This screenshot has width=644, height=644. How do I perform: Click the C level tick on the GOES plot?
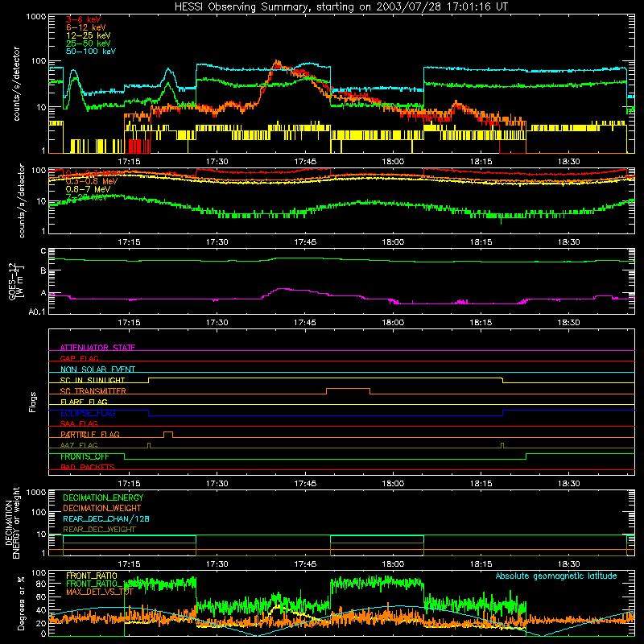point(43,251)
